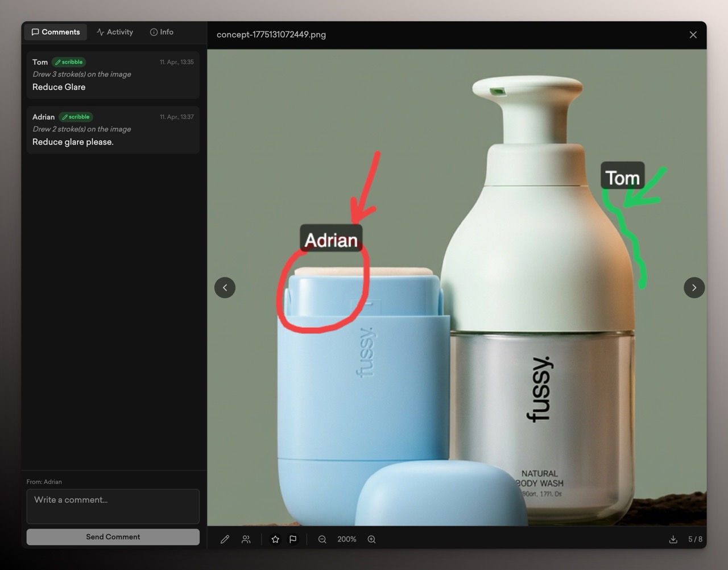The height and width of the screenshot is (570, 728).
Task: Click the scribble badge on Tom's comment
Action: coord(69,62)
